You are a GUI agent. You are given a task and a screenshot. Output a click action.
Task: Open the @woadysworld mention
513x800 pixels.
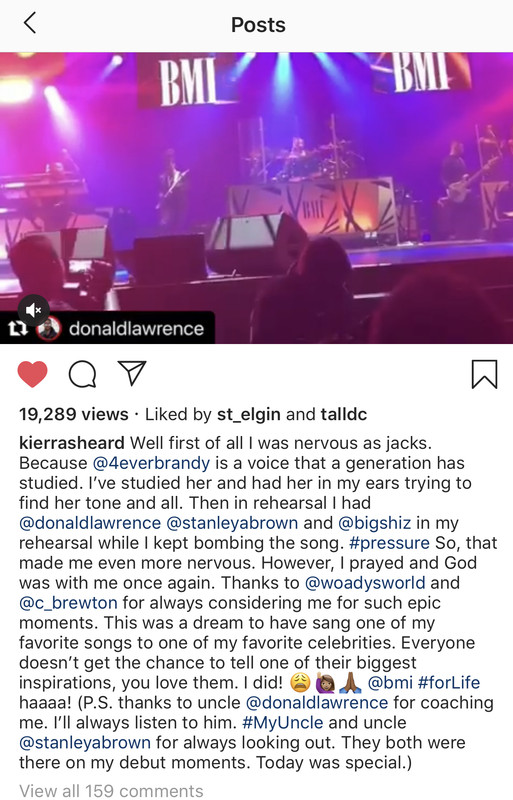(364, 583)
